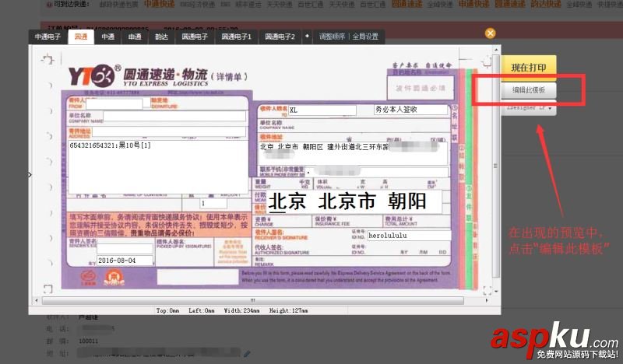Open the 韵达 template tab
Image resolution: width=623 pixels, height=364 pixels.
click(161, 37)
